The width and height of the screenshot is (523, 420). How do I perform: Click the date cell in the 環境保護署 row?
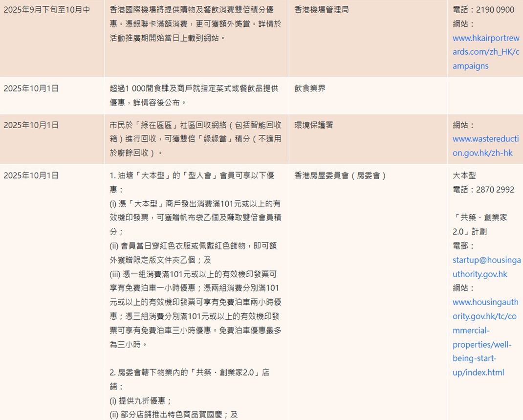click(31, 125)
